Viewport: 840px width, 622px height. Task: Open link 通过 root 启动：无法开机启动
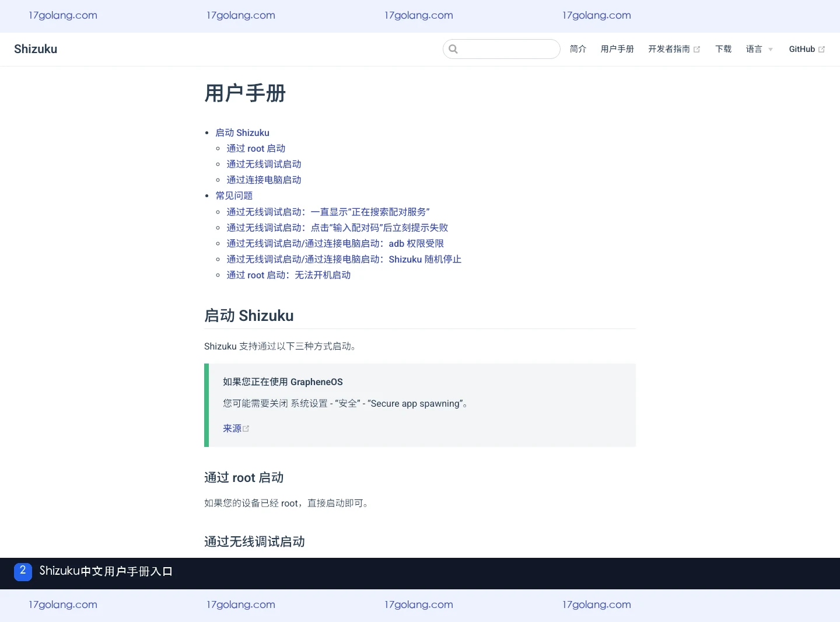click(289, 275)
